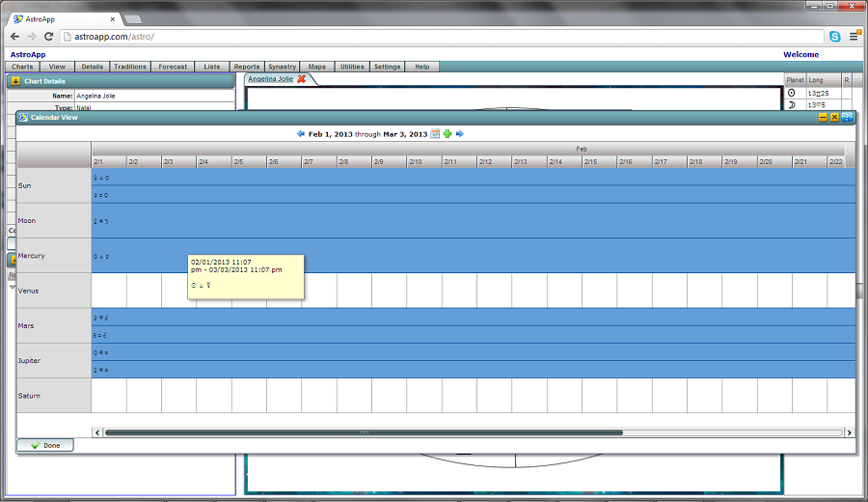Open the calendar date picker icon
Image resolution: width=868 pixels, height=502 pixels.
click(435, 134)
